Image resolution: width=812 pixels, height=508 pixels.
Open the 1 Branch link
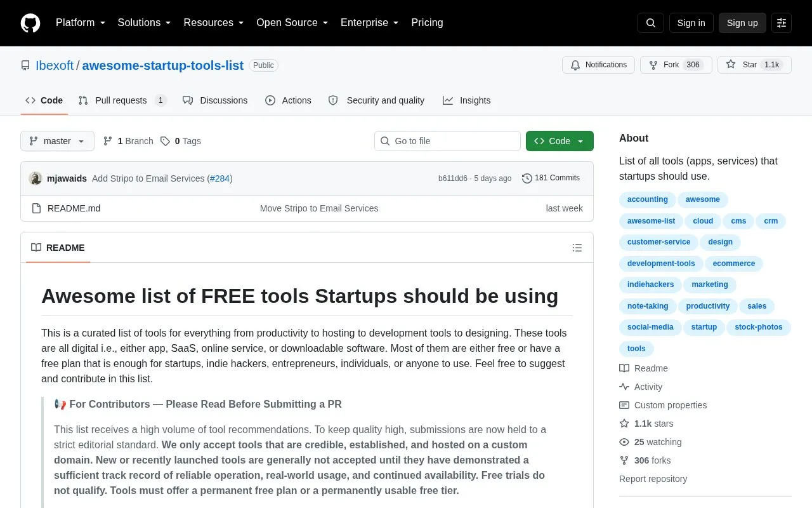(128, 141)
